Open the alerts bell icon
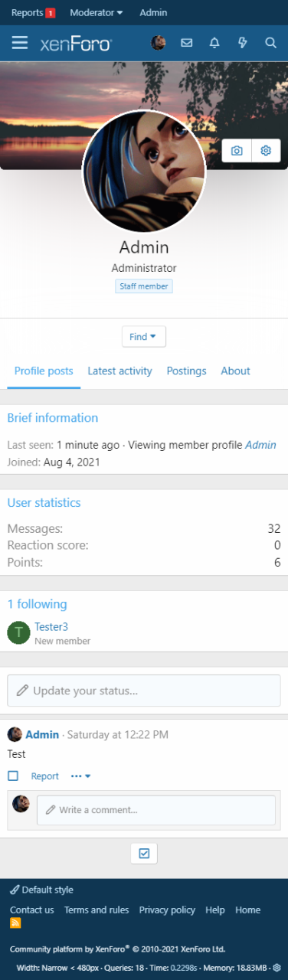This screenshot has width=288, height=980. (x=214, y=43)
